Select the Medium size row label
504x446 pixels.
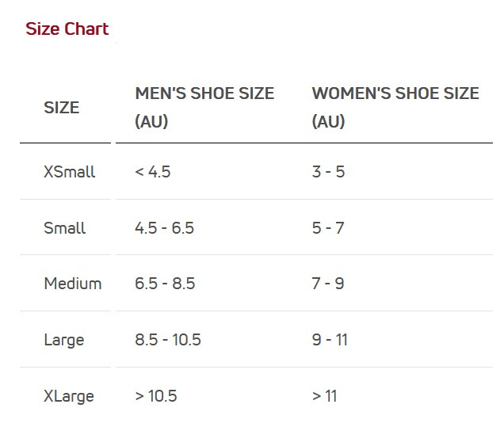coord(73,284)
